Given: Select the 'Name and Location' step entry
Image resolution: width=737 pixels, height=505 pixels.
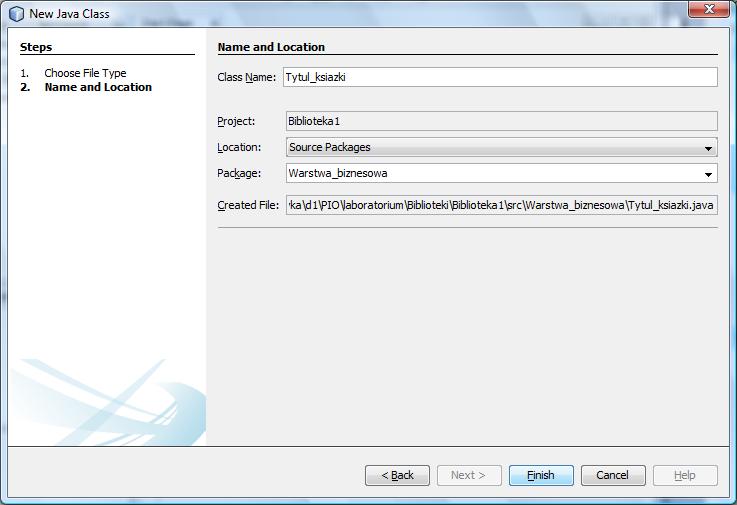Looking at the screenshot, I should pos(98,87).
